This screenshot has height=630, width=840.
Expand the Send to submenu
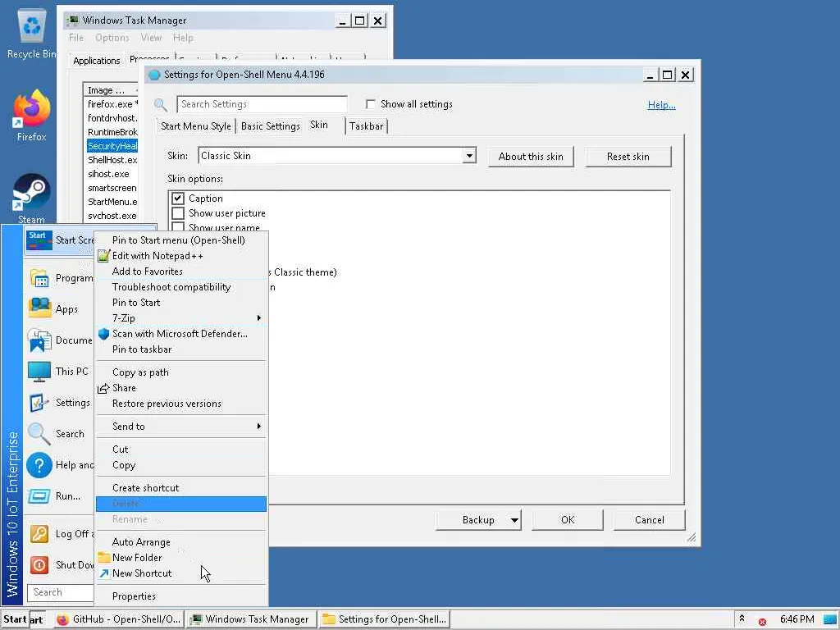(x=181, y=427)
